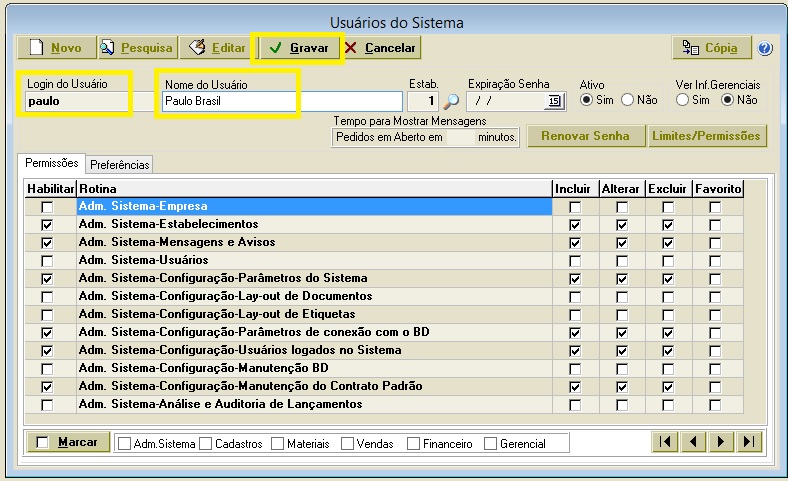
Task: Check the Vendas filter checkbox
Action: (347, 443)
